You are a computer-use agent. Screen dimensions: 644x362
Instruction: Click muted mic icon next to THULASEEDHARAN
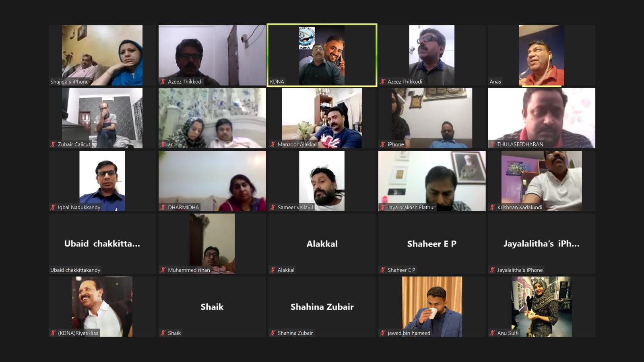pyautogui.click(x=492, y=144)
